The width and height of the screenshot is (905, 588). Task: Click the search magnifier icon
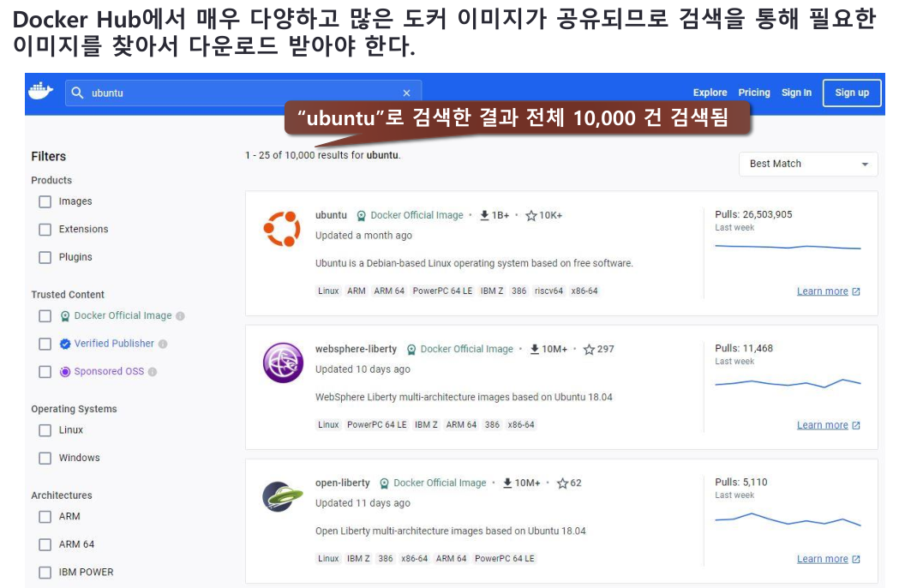(x=77, y=93)
